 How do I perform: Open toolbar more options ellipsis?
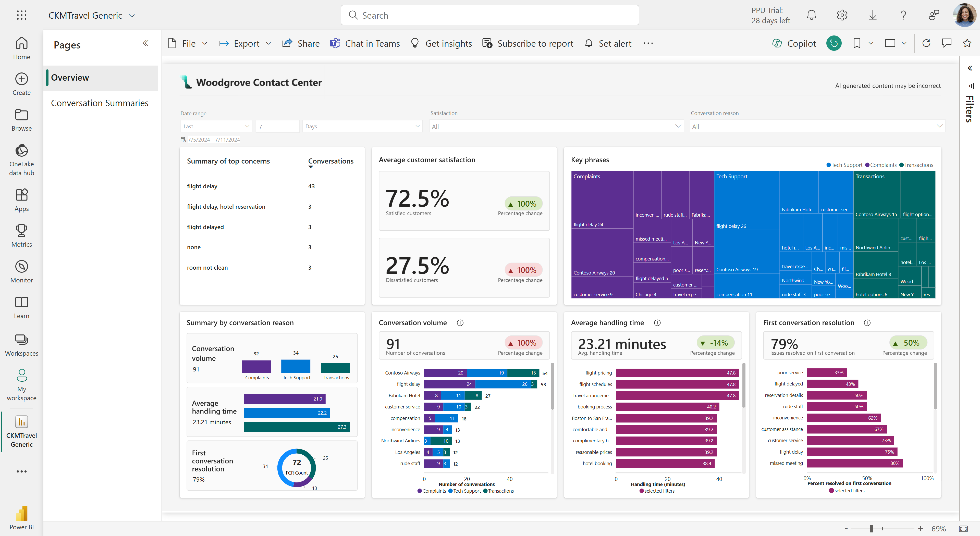(x=648, y=43)
